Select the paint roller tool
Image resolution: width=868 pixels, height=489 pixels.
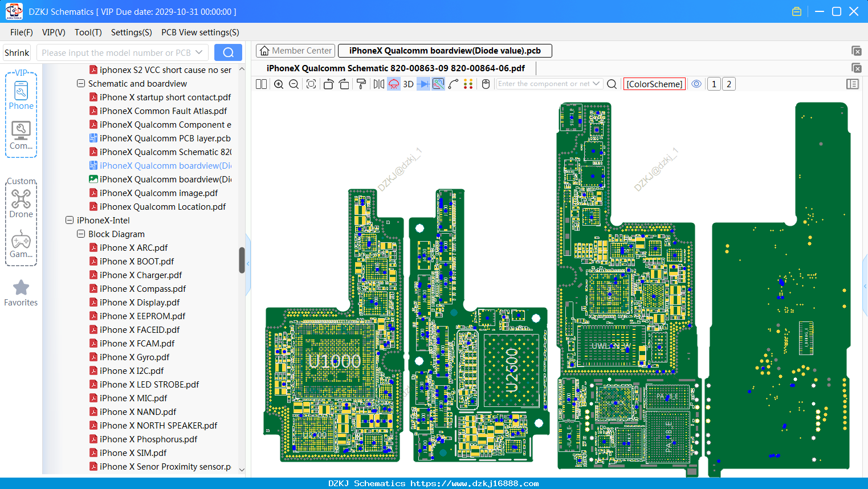pos(361,84)
